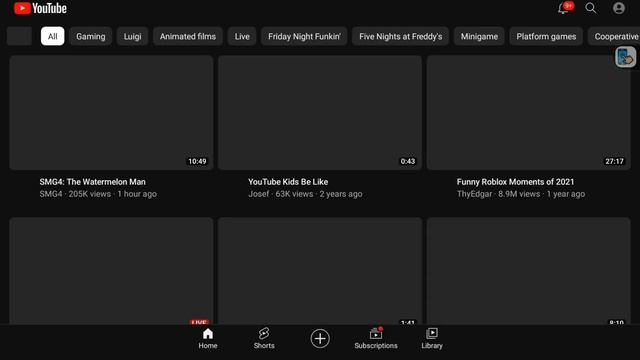
Task: Open the explore chip at left of All
Action: tap(19, 36)
